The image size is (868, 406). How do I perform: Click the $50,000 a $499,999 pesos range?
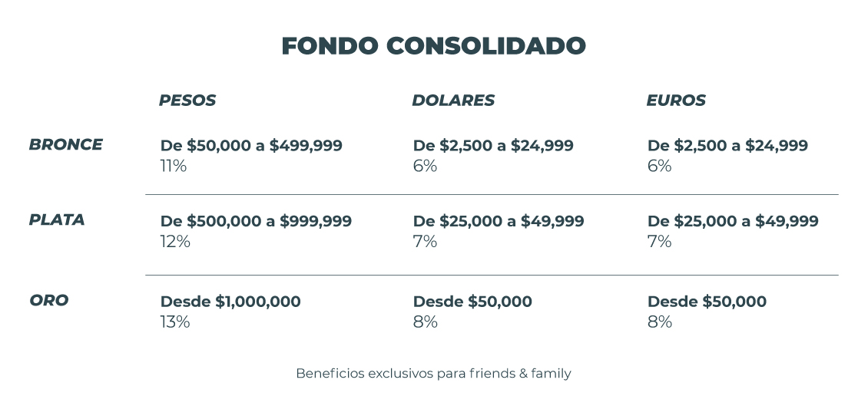(251, 146)
